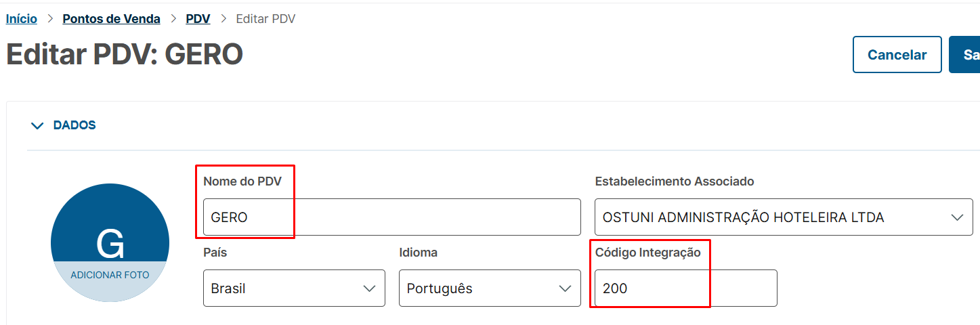The image size is (980, 325).
Task: Click the Código Integração field with 200
Action: (x=685, y=288)
